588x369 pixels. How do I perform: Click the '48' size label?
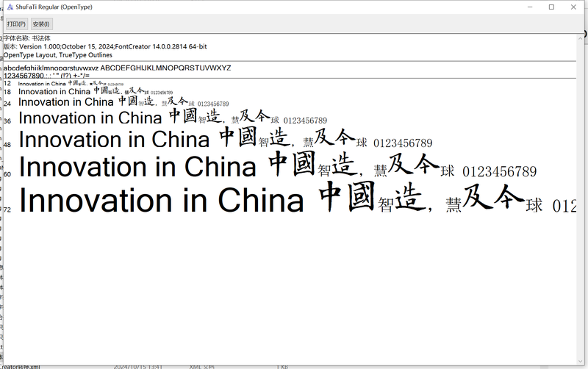point(7,144)
